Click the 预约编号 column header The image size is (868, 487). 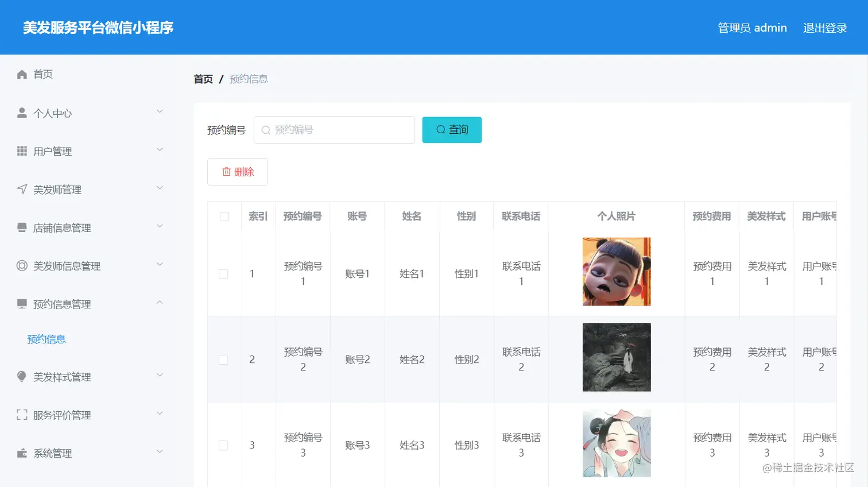(303, 217)
